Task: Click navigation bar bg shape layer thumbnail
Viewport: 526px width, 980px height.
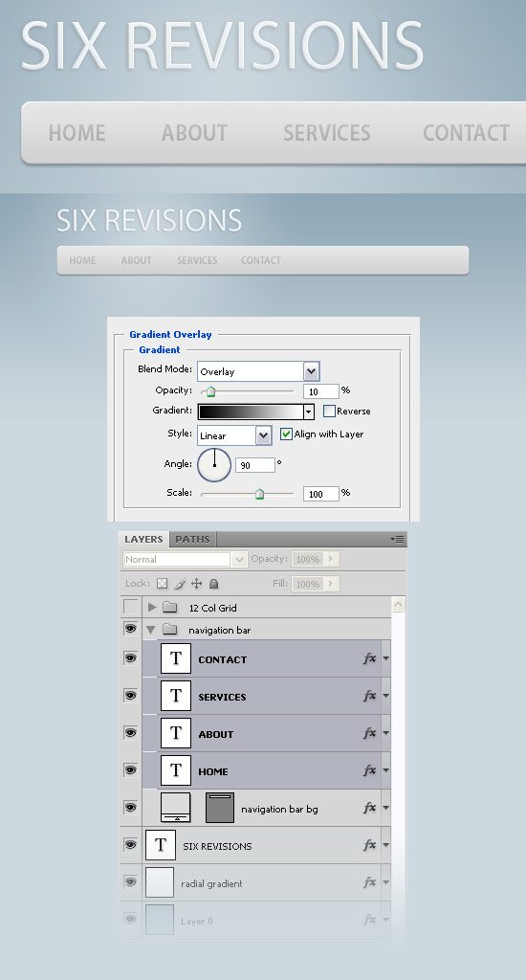Action: click(x=176, y=808)
